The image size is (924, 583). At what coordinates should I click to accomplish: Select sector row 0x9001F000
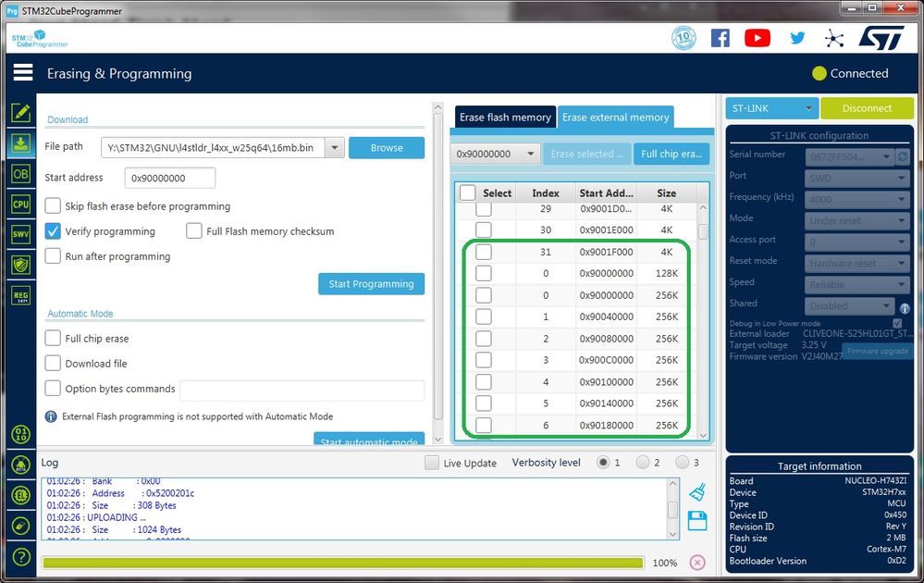484,252
